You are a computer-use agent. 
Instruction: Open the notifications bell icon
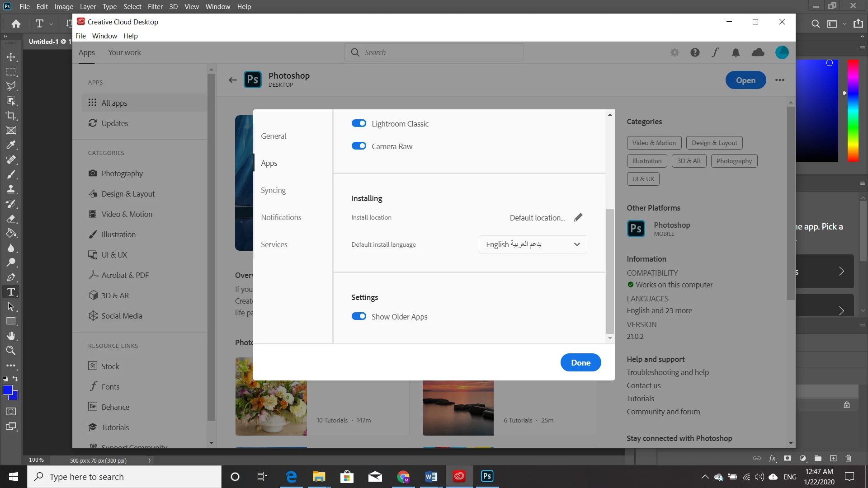(736, 53)
